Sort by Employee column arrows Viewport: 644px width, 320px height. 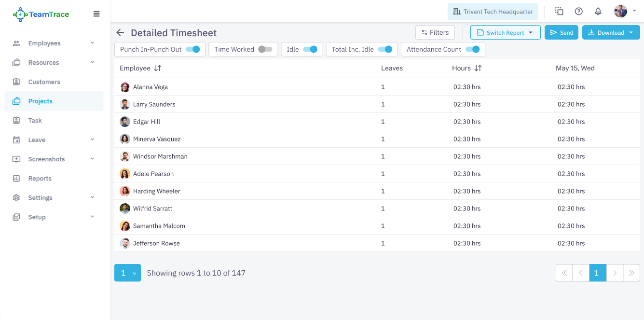[x=158, y=69]
